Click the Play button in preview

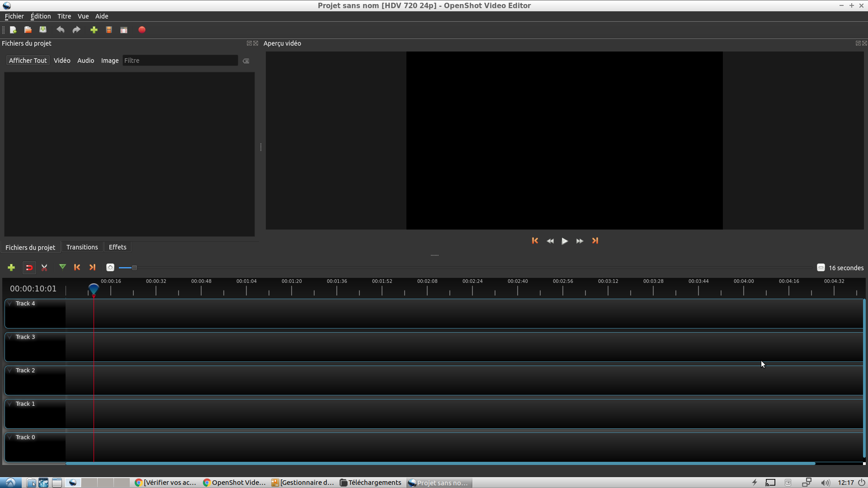pyautogui.click(x=565, y=241)
